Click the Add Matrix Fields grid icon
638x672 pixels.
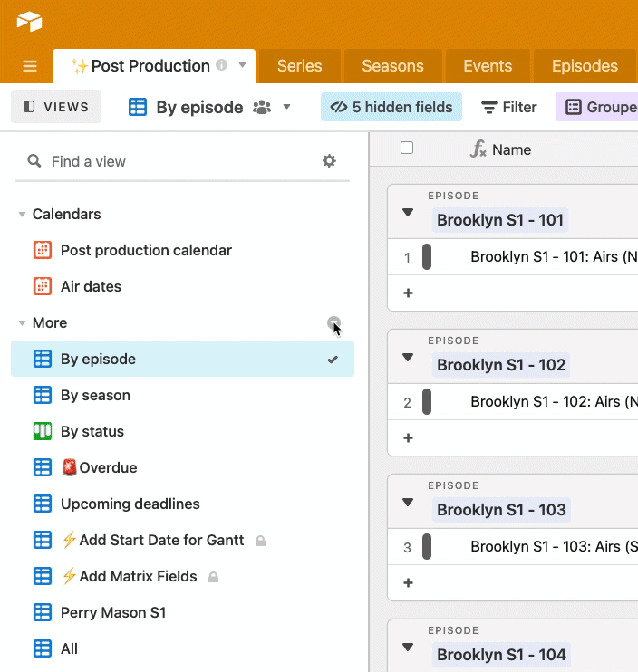43,576
